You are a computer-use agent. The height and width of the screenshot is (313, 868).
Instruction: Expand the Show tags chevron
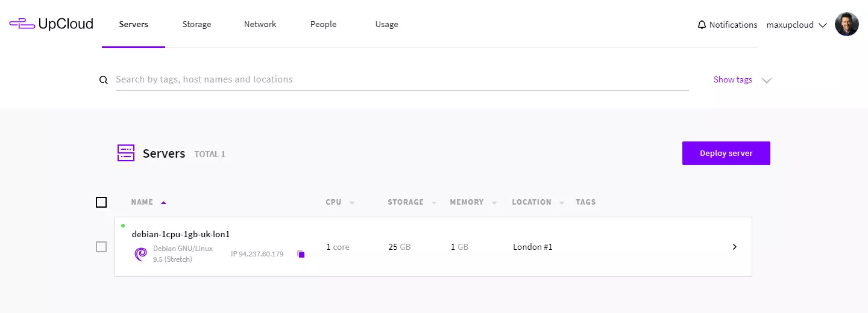pos(767,80)
